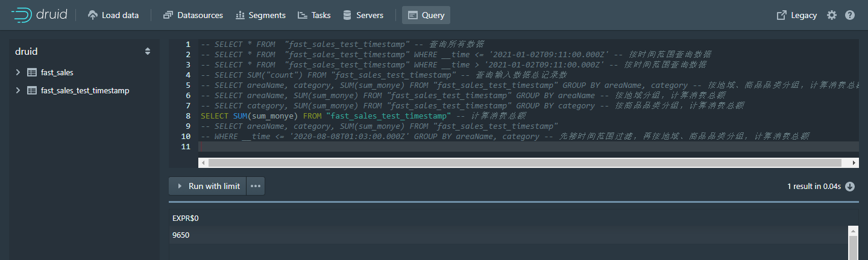This screenshot has width=868, height=260.
Task: Place cursor on empty editor line 11
Action: pos(528,146)
